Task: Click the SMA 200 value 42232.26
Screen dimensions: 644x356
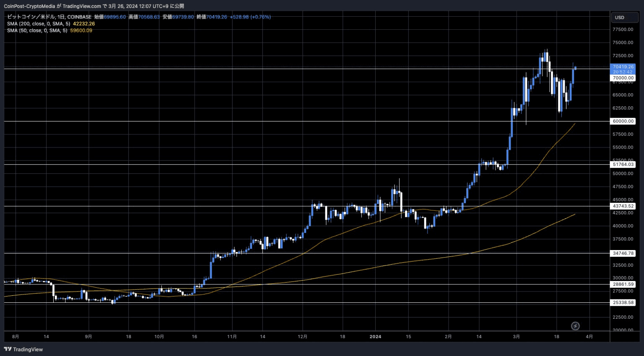Action: pos(84,24)
